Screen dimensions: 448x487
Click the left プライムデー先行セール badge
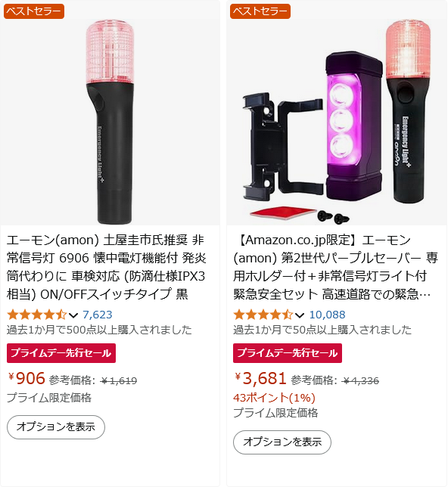coord(61,353)
